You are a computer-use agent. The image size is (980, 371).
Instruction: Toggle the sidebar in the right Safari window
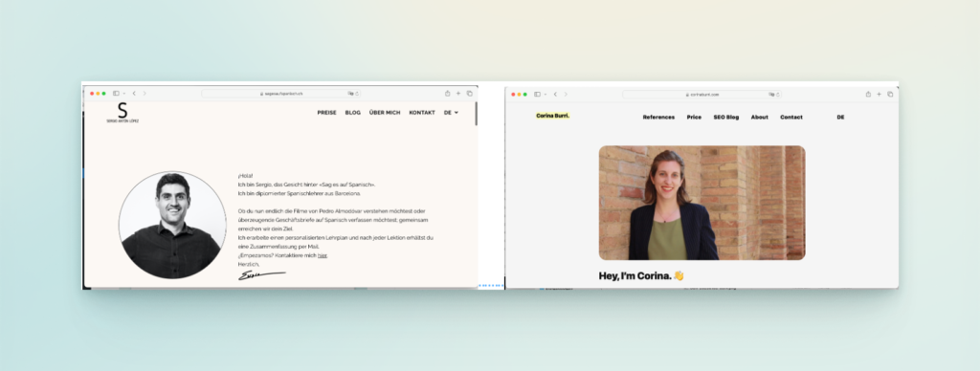pos(538,95)
